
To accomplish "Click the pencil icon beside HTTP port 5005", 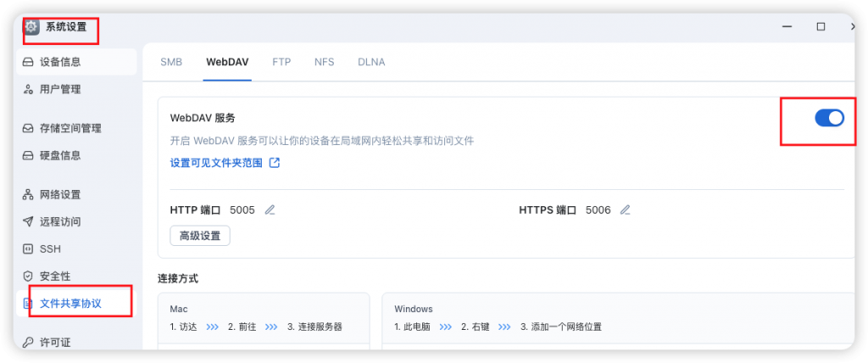I will tap(270, 210).
